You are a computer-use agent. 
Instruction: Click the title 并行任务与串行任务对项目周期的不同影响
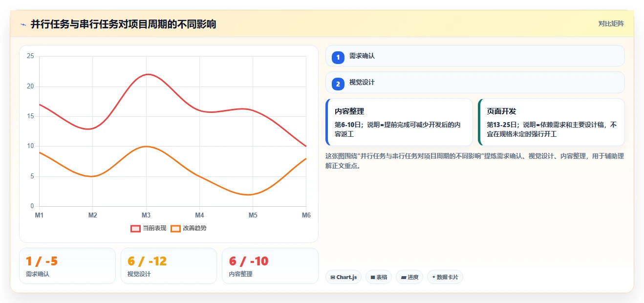click(x=123, y=24)
